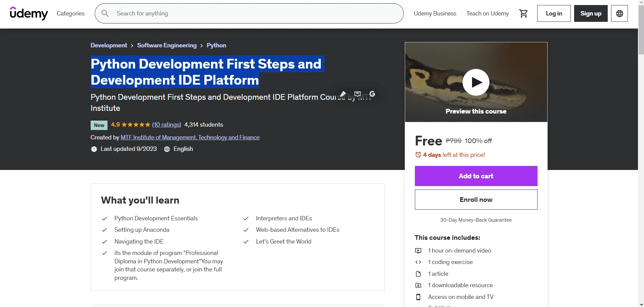Click the struck-through ₱799 price
The width and height of the screenshot is (644, 307).
(454, 141)
